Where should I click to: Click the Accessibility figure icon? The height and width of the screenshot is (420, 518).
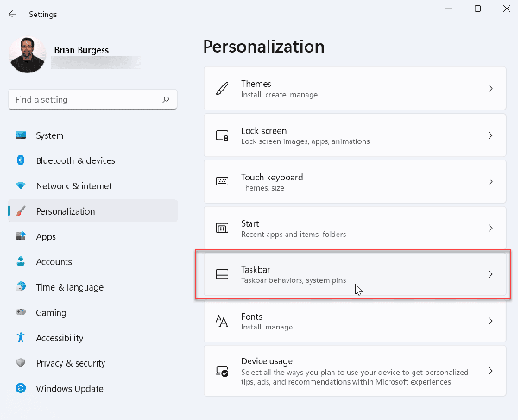click(x=21, y=337)
